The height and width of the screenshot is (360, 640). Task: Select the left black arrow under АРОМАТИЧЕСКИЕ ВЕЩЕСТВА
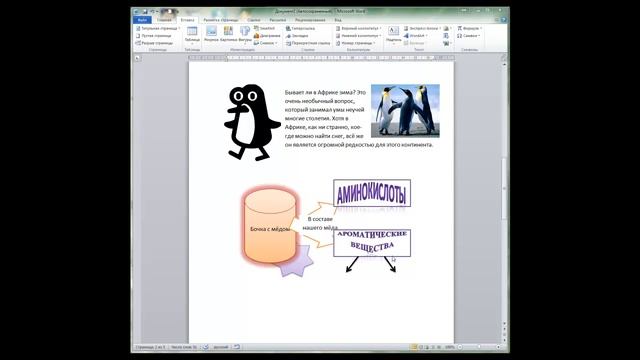pyautogui.click(x=352, y=264)
